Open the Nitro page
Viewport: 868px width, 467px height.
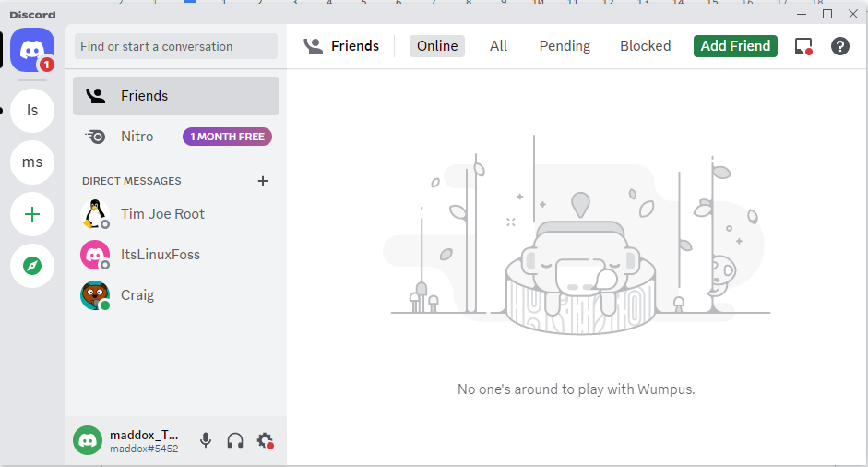click(176, 137)
